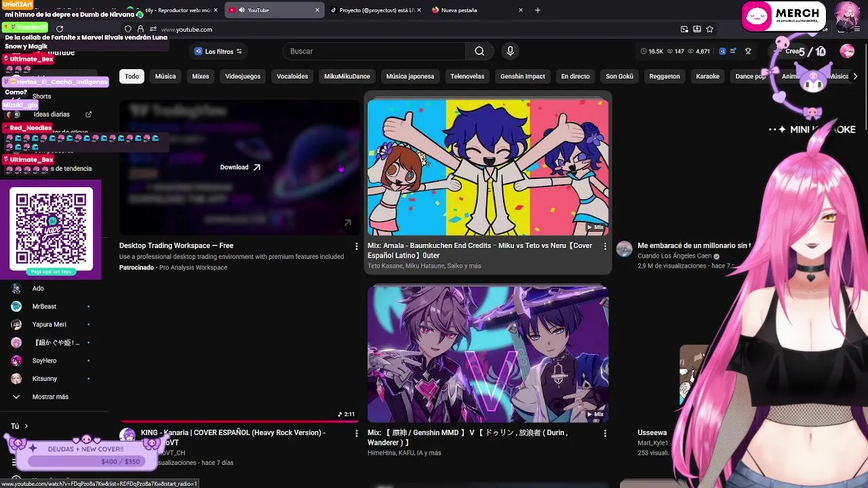This screenshot has width=868, height=488.
Task: Open Me embarazé de un millonario title
Action: [694, 246]
